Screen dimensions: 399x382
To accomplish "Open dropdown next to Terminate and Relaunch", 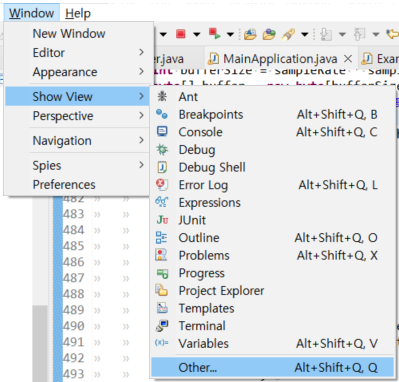I will (230, 34).
